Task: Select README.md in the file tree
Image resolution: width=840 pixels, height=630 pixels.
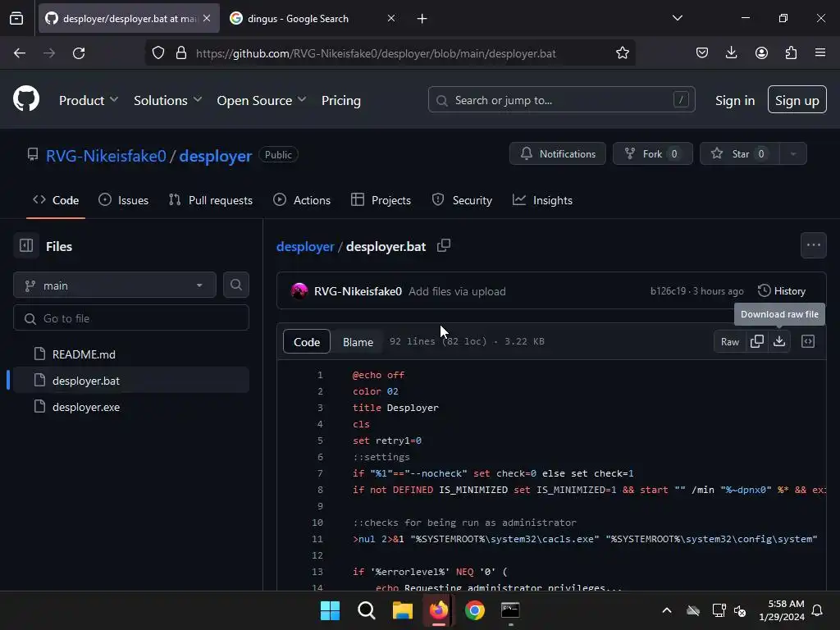Action: pos(131,354)
